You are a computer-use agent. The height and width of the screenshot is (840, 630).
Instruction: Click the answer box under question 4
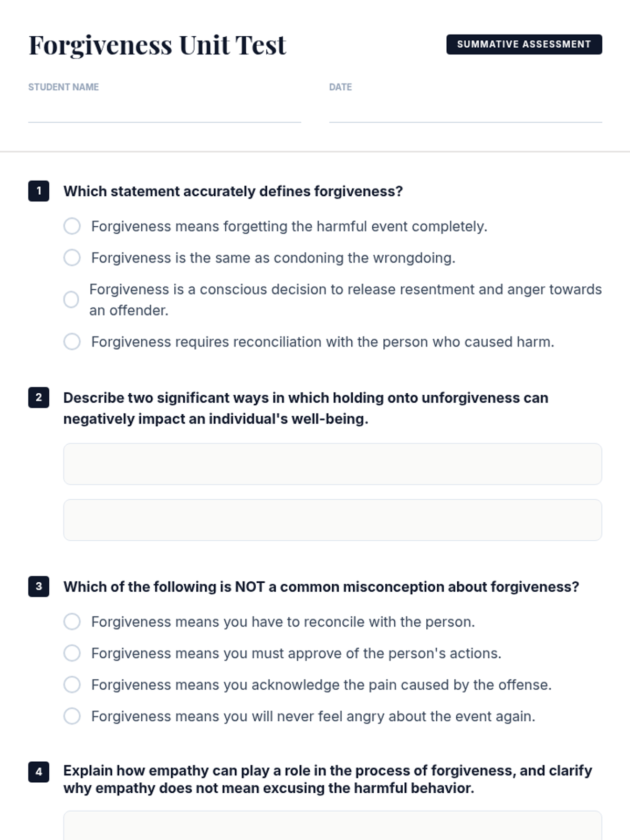click(x=332, y=825)
